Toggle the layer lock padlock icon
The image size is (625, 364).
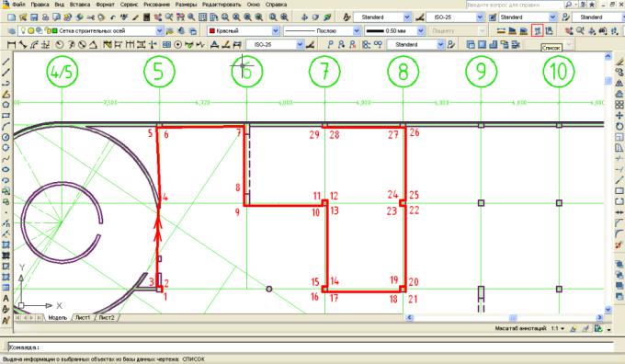[x=48, y=30]
